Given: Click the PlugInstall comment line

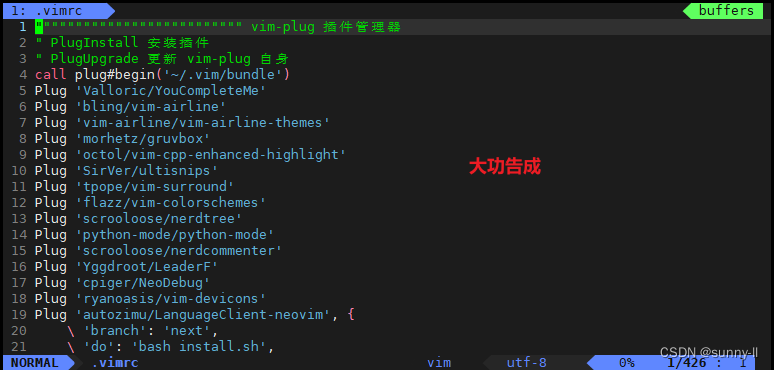Looking at the screenshot, I should pos(122,43).
